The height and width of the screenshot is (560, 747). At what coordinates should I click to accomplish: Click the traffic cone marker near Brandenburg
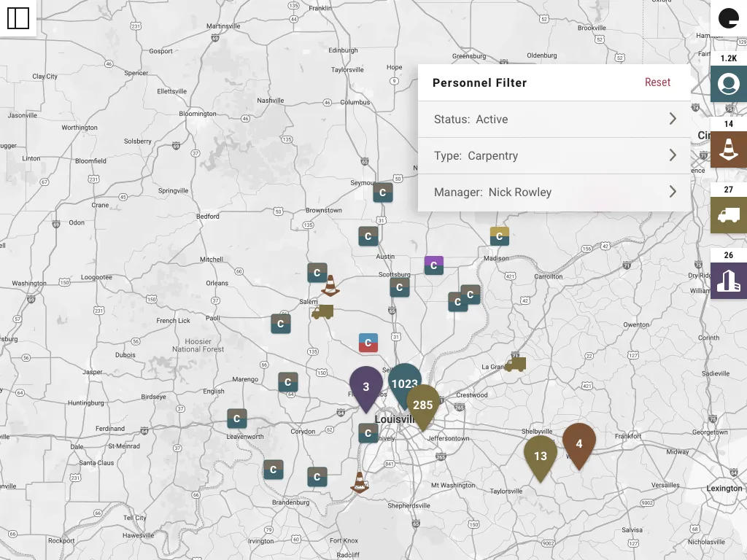360,483
